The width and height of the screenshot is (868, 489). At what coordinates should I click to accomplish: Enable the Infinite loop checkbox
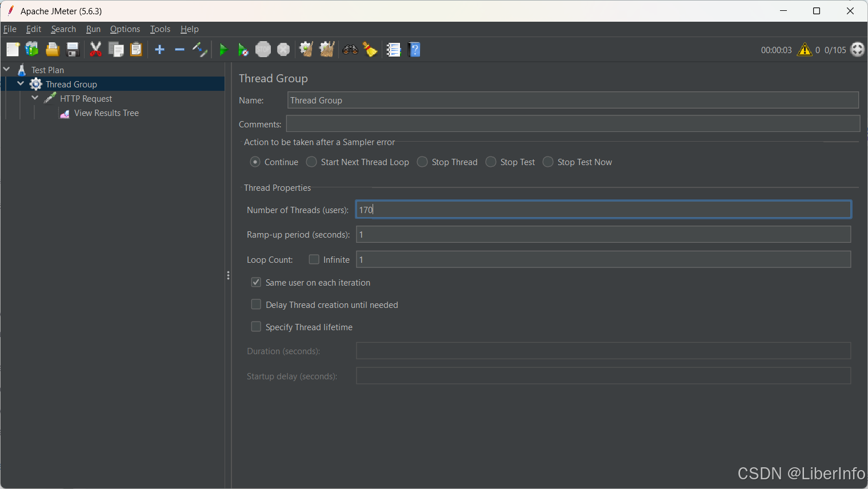click(x=314, y=260)
